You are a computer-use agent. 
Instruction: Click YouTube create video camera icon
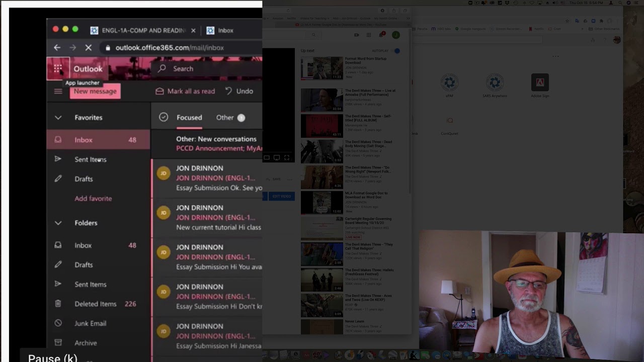(356, 35)
